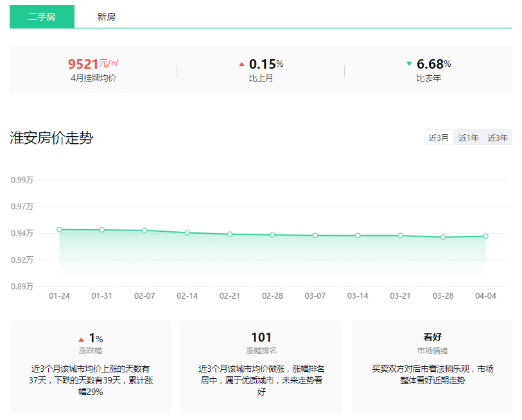This screenshot has height=420, width=522.
Task: Switch to the 二手房 tab
Action: (42, 17)
